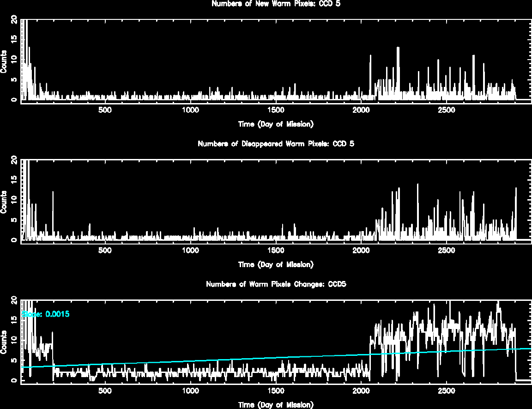This screenshot has width=532, height=409.
Task: Click the 'Numbers of New Warm Pixels: CCD 5' title
Action: (x=276, y=4)
